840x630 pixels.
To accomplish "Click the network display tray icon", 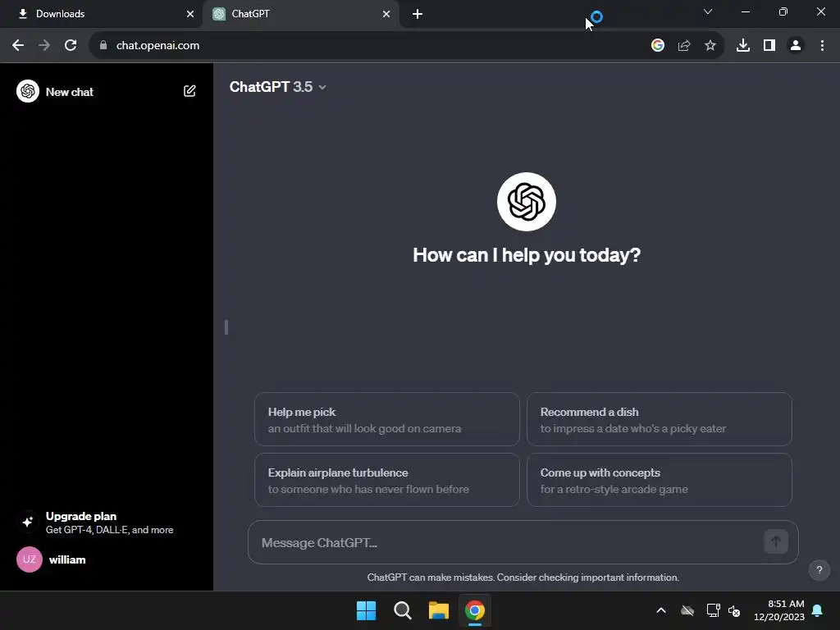I will [x=713, y=610].
